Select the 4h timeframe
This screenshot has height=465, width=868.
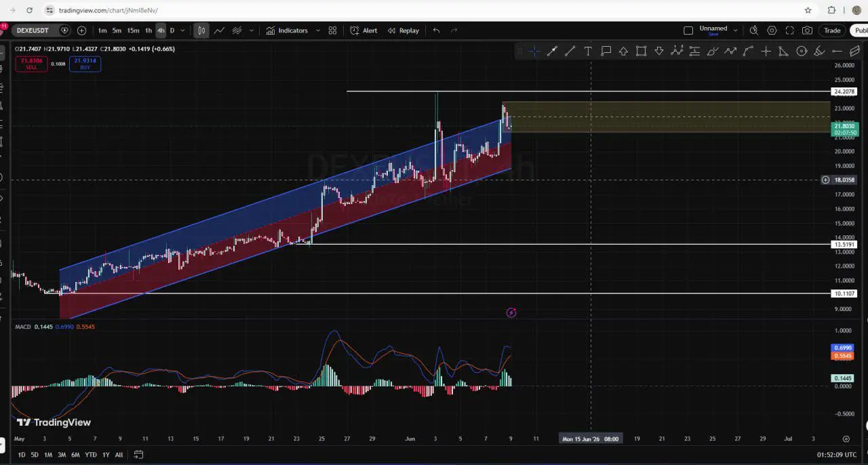point(161,31)
